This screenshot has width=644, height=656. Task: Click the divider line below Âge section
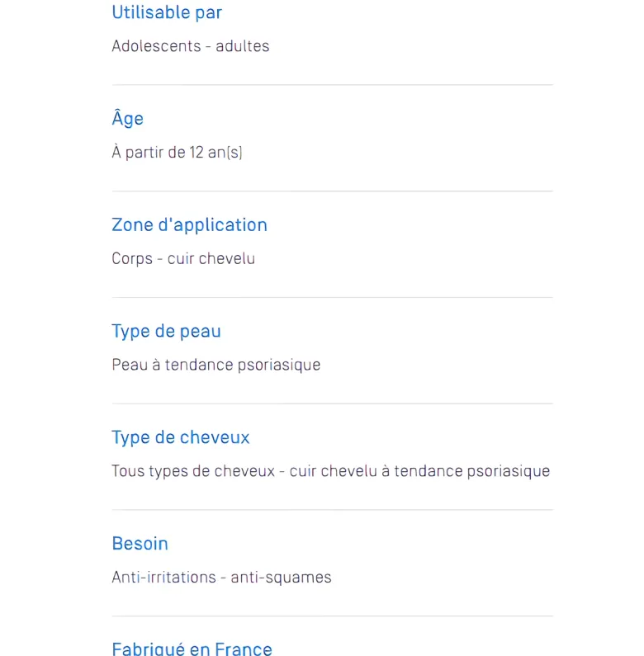coord(333,191)
